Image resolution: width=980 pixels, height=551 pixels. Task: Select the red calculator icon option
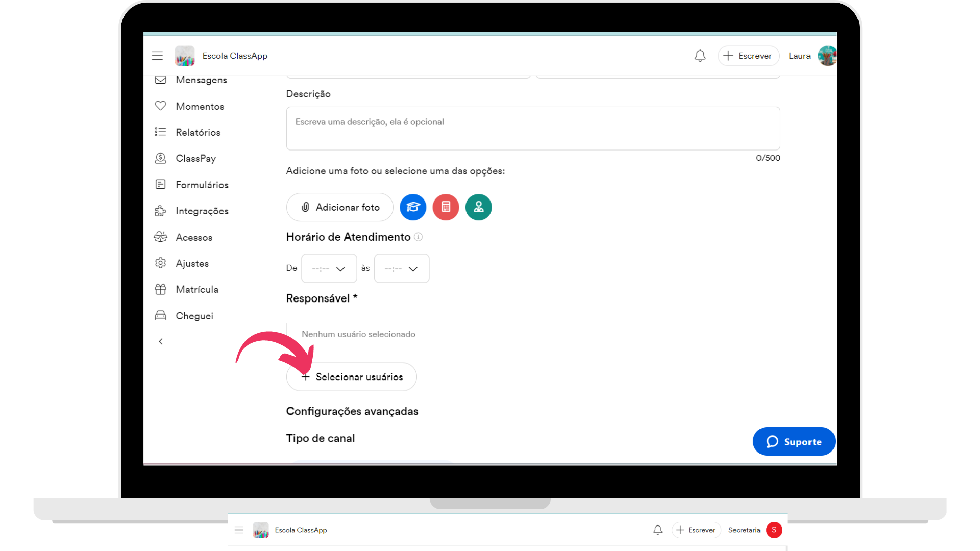(x=446, y=207)
